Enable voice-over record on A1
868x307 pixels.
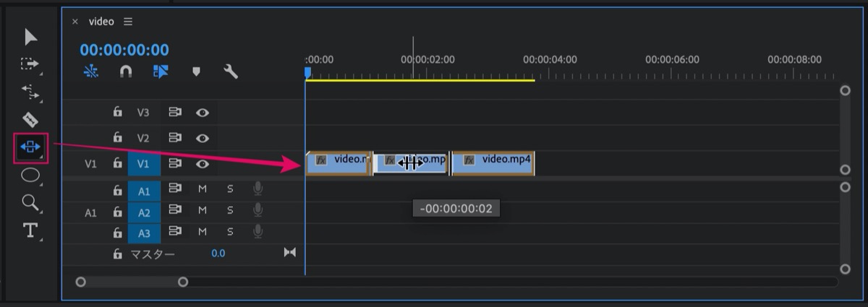[258, 189]
